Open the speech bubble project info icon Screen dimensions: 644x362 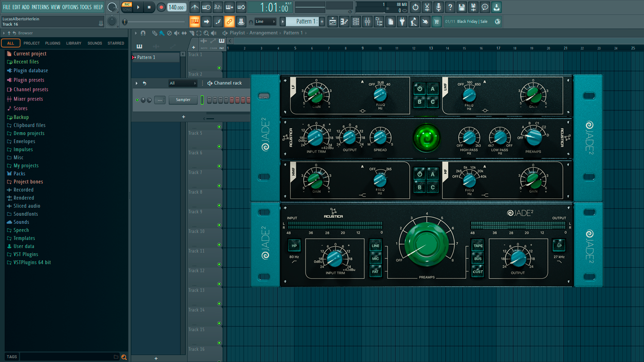tap(485, 7)
